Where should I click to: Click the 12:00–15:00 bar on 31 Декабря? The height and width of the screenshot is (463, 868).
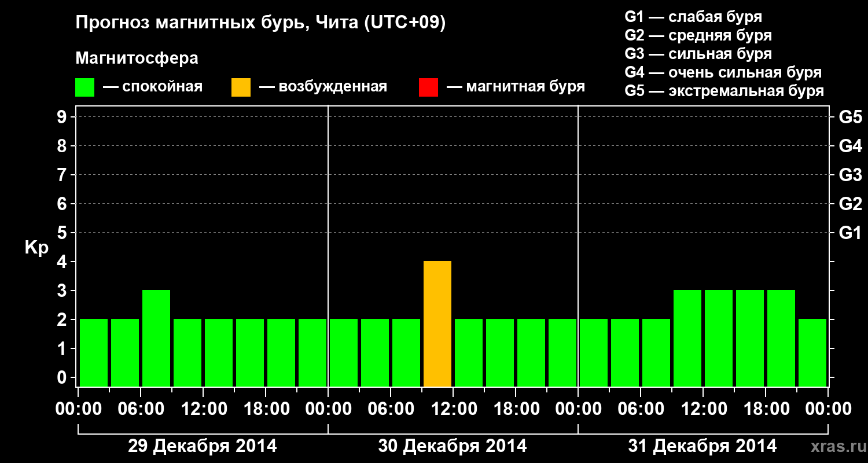point(719,339)
